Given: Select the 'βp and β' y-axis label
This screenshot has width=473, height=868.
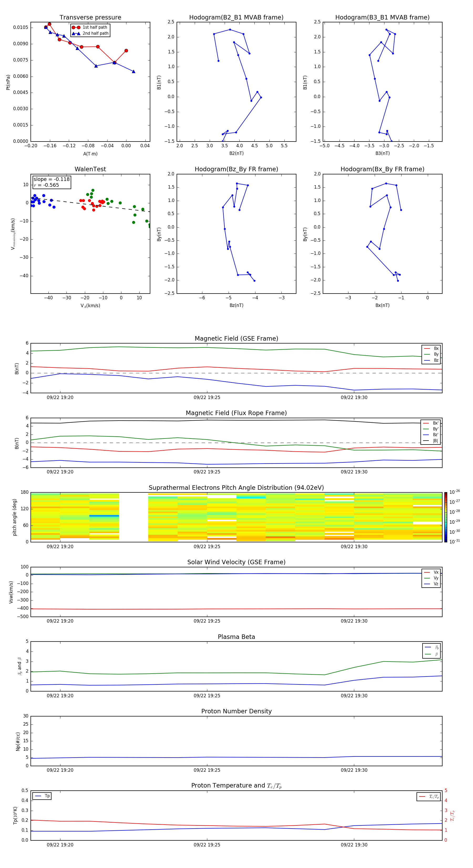Looking at the screenshot, I should pyautogui.click(x=19, y=666).
